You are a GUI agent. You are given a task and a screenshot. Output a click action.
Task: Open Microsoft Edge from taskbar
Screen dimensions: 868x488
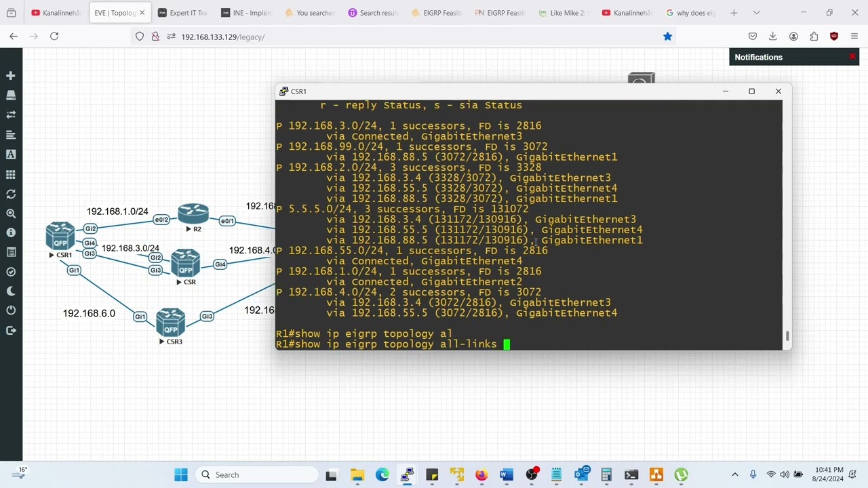tap(382, 475)
